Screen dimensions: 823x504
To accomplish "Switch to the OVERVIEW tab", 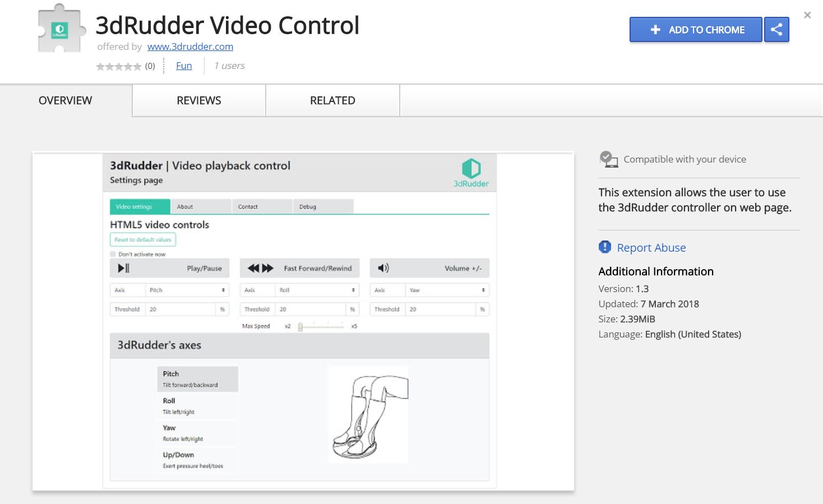I will pos(66,100).
